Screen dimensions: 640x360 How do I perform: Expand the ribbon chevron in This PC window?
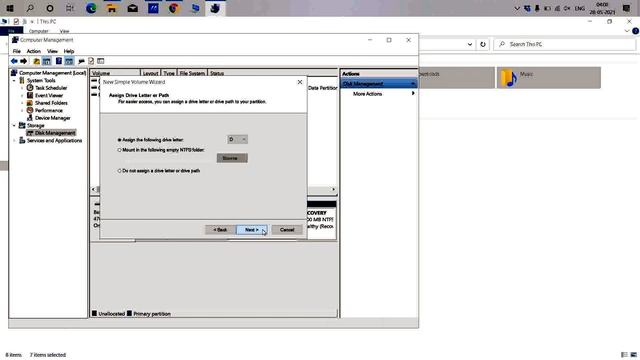[x=627, y=31]
